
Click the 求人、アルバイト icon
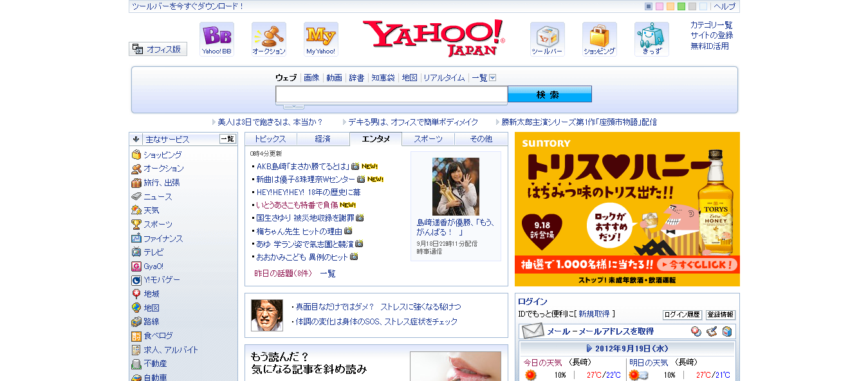pos(136,349)
